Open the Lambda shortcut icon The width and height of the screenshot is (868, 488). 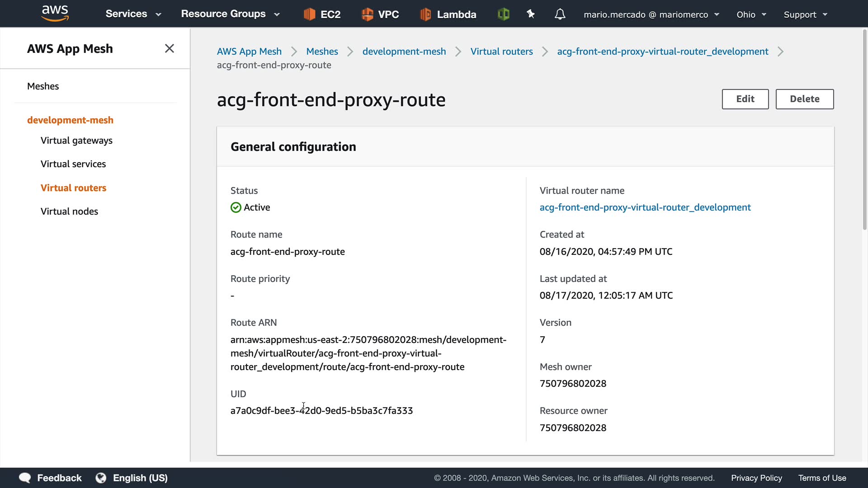tap(425, 14)
